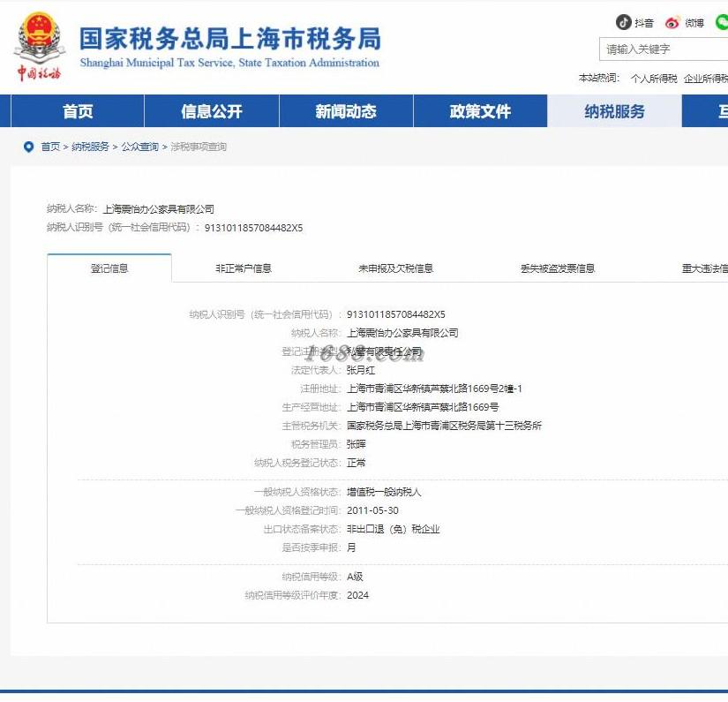Click the date 2011-05-30

372,510
